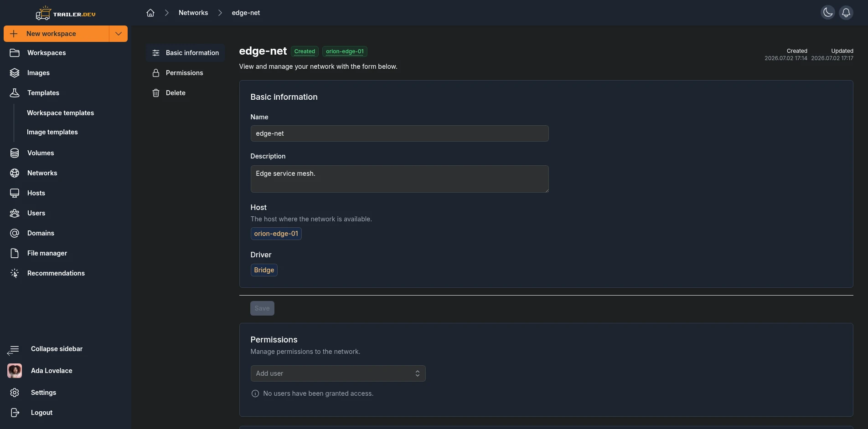Open notifications bell icon
The width and height of the screenshot is (868, 429).
pos(846,13)
